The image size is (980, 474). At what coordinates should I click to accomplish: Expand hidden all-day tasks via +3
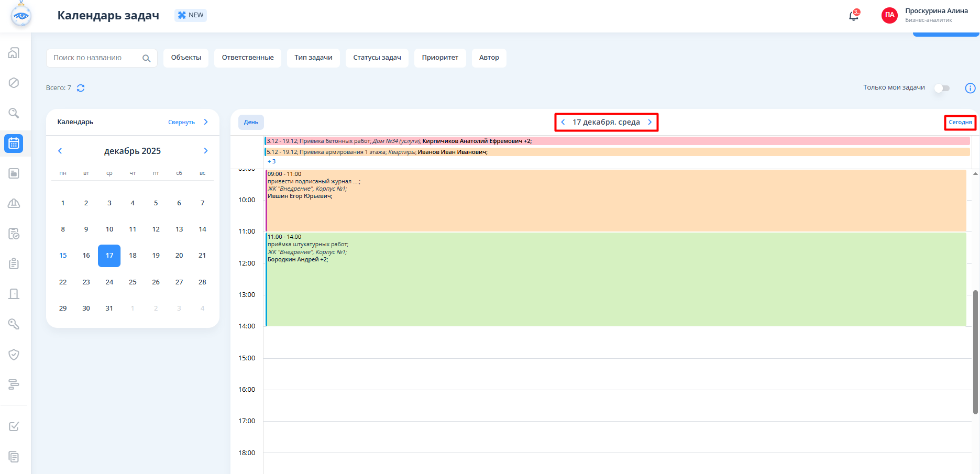271,161
